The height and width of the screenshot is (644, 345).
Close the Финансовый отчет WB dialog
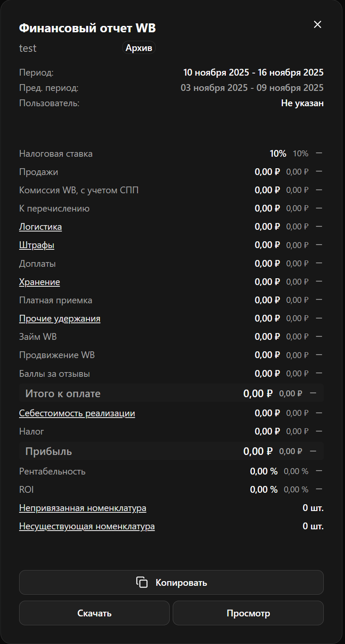tap(317, 25)
